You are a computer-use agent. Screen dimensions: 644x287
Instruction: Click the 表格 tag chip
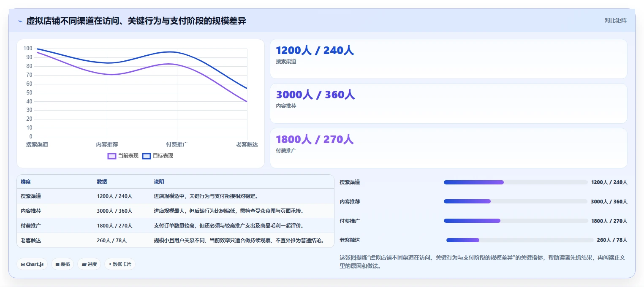[x=62, y=264]
